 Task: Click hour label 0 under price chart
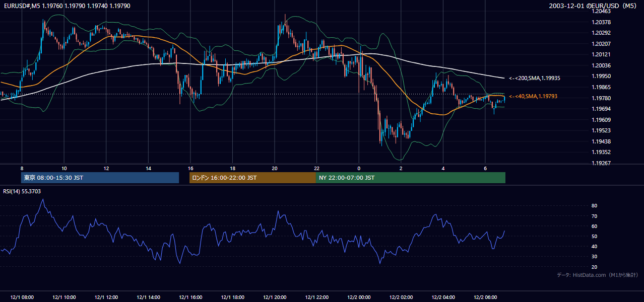pyautogui.click(x=359, y=168)
